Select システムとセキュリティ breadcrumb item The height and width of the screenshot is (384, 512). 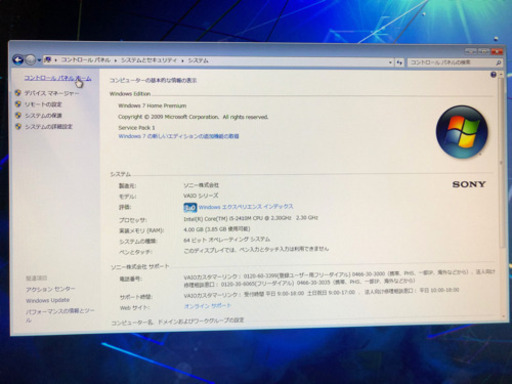coord(149,60)
